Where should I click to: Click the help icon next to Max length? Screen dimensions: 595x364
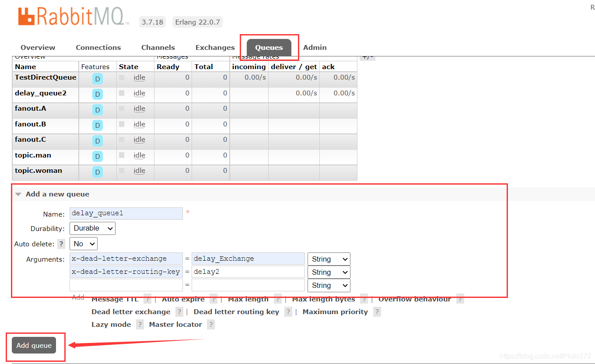pyautogui.click(x=278, y=299)
